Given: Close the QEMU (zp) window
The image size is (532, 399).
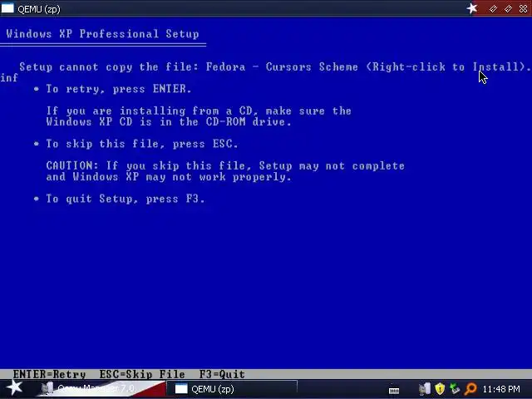Looking at the screenshot, I should click(523, 9).
